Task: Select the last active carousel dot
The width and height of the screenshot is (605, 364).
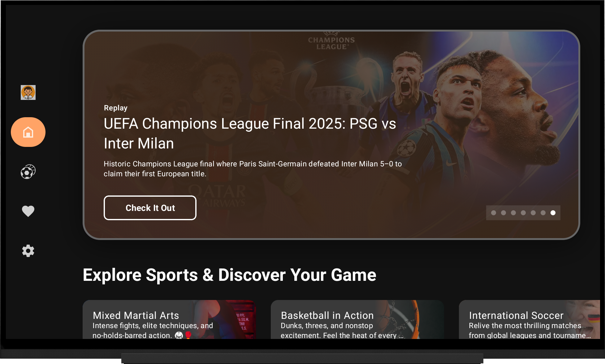Action: click(x=553, y=213)
